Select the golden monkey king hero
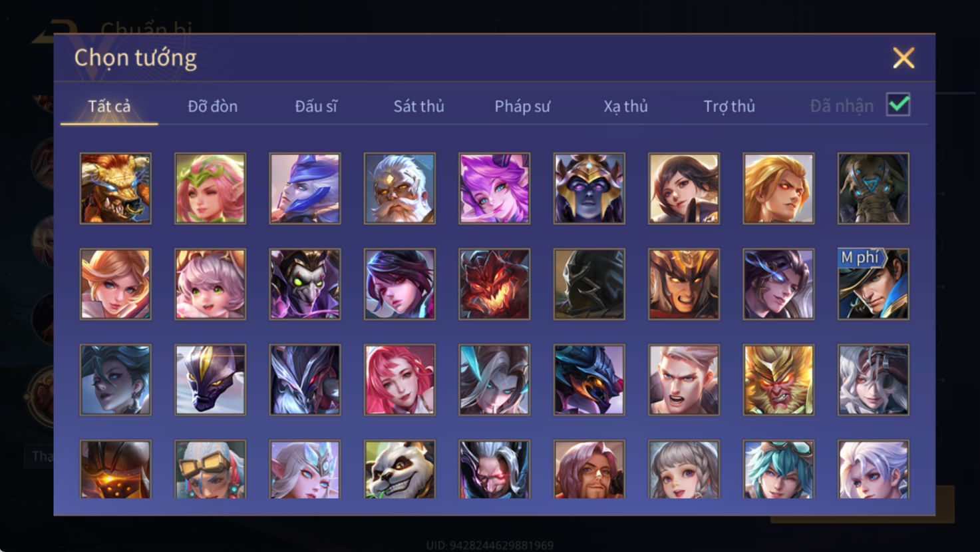 click(778, 380)
